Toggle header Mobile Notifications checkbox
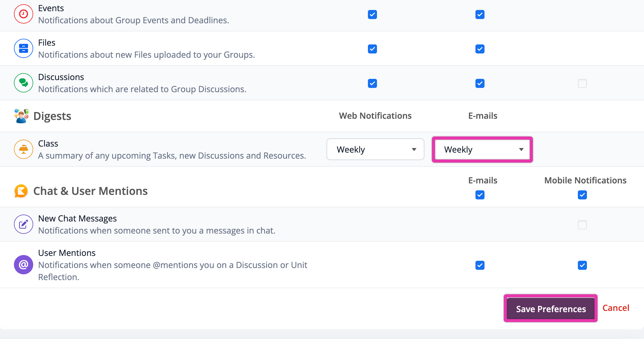 [582, 195]
